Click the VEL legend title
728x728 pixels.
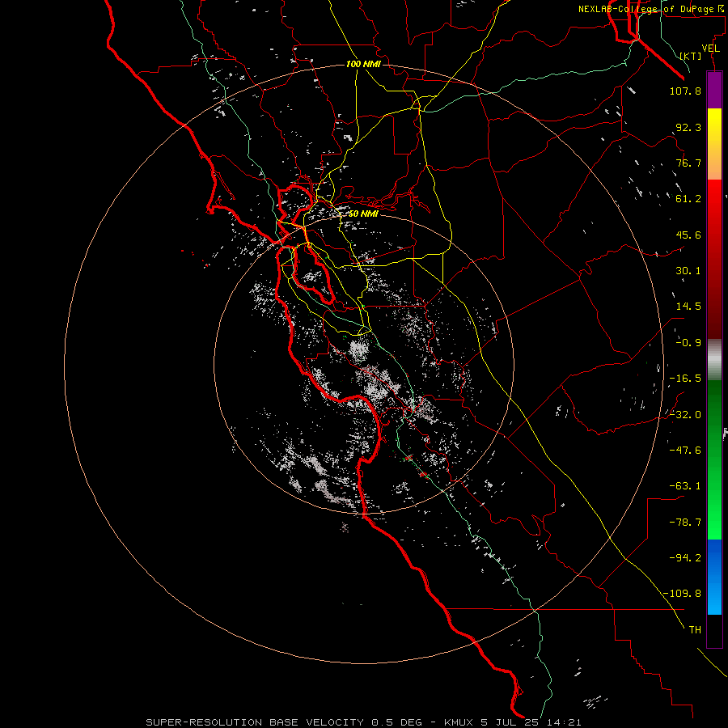click(710, 49)
